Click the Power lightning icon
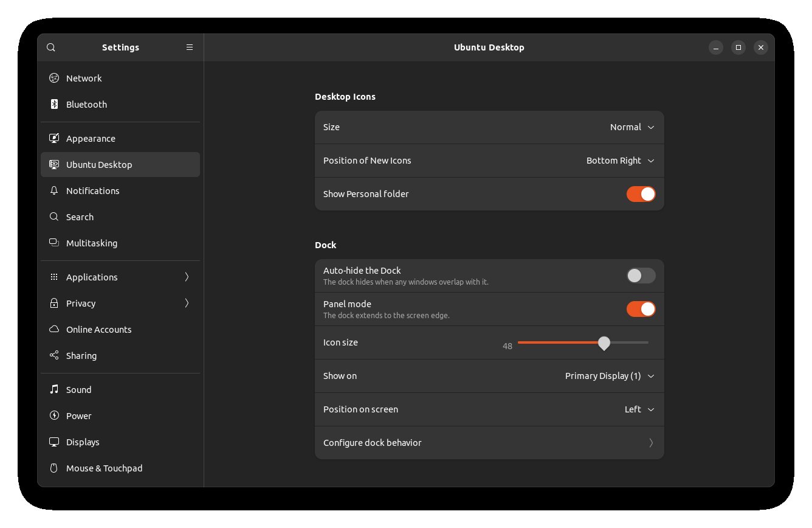This screenshot has height=528, width=812. 54,415
